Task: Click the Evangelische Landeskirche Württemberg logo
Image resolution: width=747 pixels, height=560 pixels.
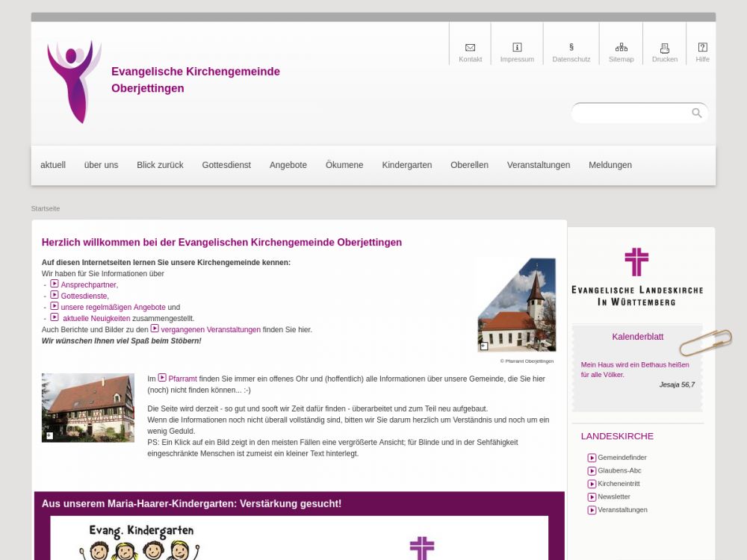Action: (x=636, y=277)
